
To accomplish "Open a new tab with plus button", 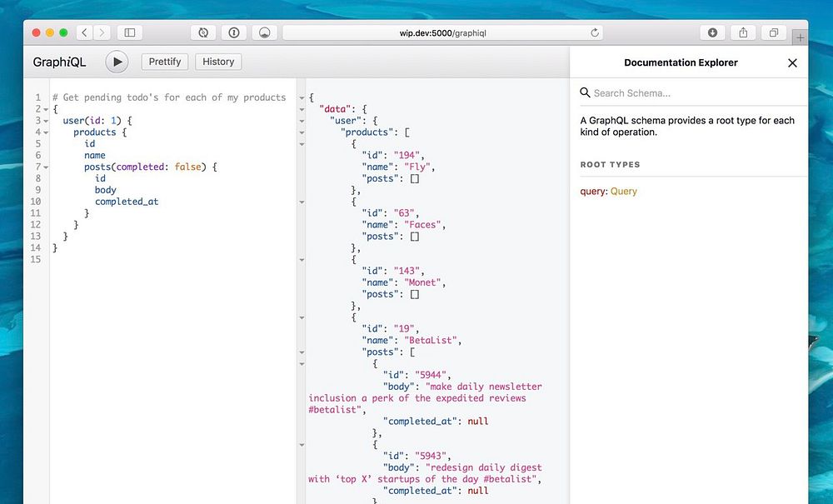I will 801,37.
